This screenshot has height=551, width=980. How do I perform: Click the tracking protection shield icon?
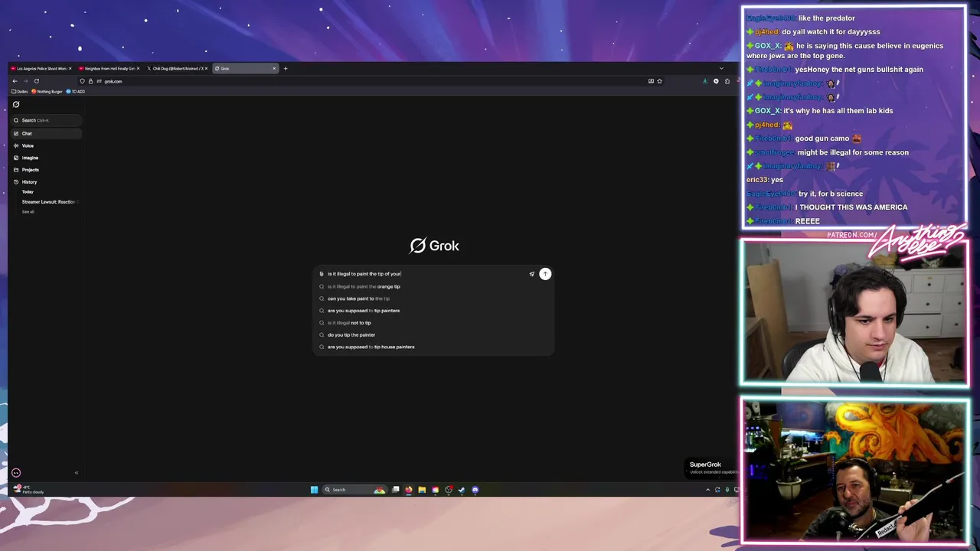(83, 81)
